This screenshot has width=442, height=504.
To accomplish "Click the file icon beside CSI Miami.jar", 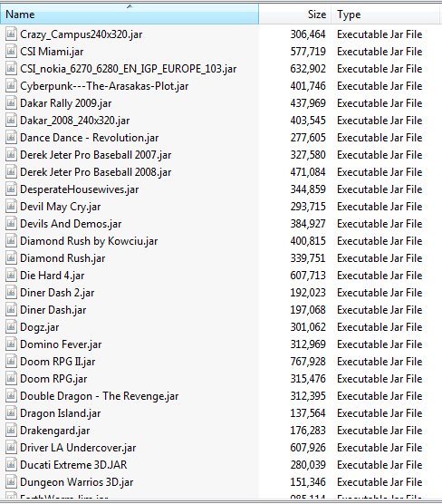I will (11, 52).
